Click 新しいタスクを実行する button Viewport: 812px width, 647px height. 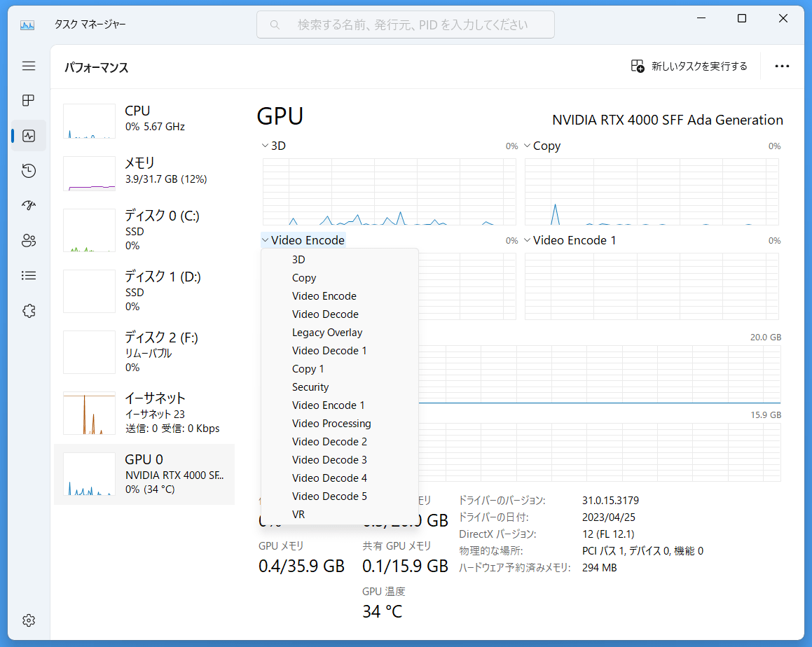[689, 67]
